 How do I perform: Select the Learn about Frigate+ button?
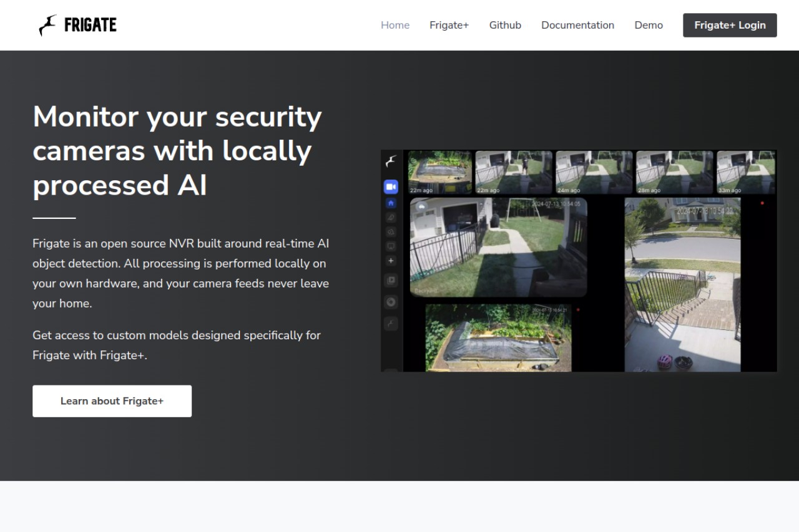click(x=112, y=401)
